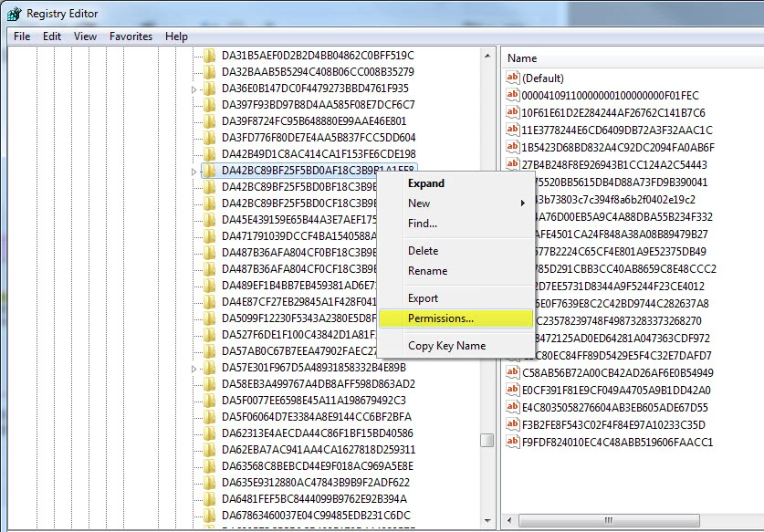
Task: Click folder icon of DA6481FEF5BC8444099B9762E92B394A
Action: 210,498
